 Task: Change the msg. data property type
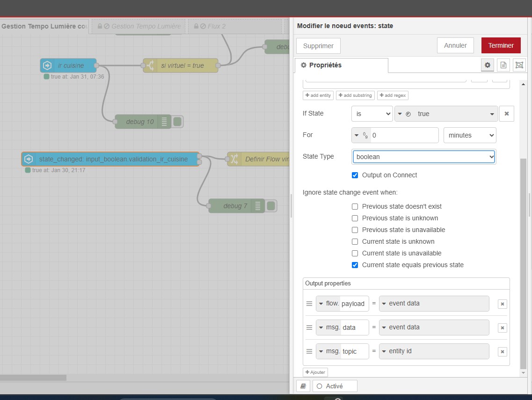tap(329, 327)
